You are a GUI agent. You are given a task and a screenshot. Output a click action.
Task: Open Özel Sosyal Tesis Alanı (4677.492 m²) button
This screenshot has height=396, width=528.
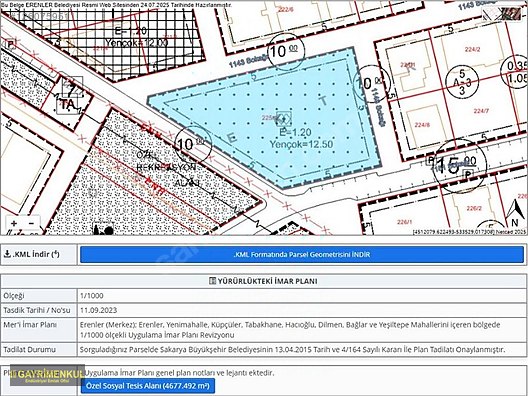pyautogui.click(x=147, y=386)
